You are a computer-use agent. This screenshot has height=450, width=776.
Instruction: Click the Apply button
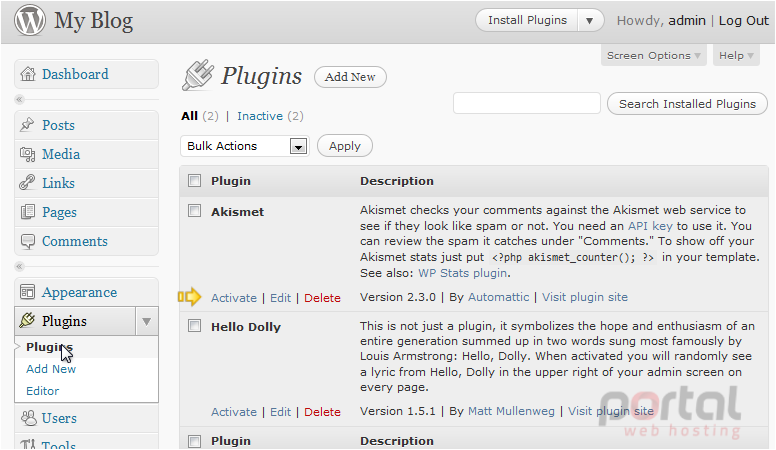345,146
